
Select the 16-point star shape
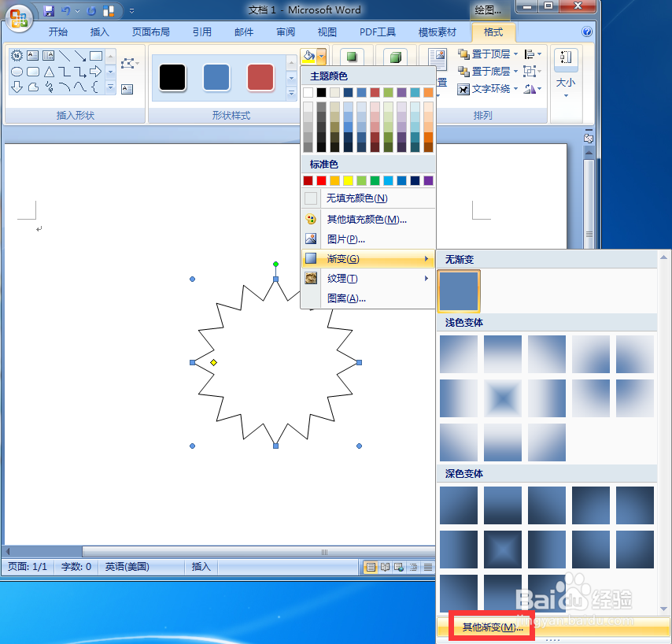[17, 55]
